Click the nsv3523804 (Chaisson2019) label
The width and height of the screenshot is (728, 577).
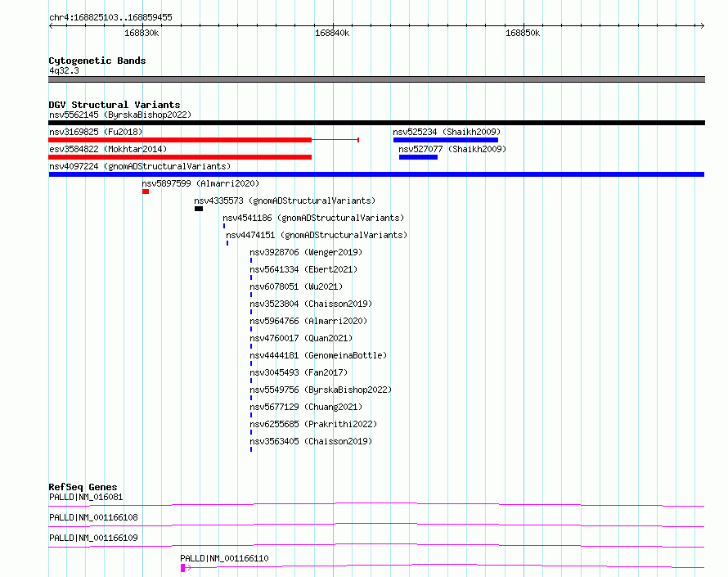[311, 304]
